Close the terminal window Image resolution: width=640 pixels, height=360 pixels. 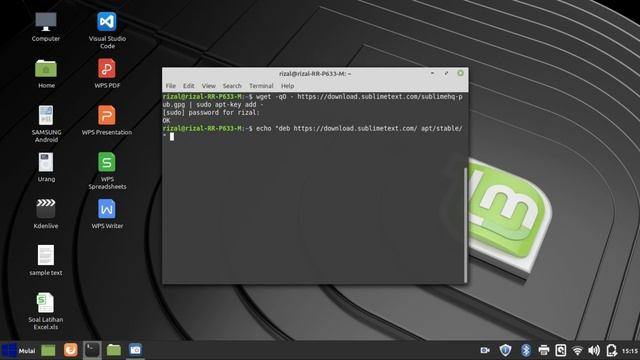tap(460, 73)
